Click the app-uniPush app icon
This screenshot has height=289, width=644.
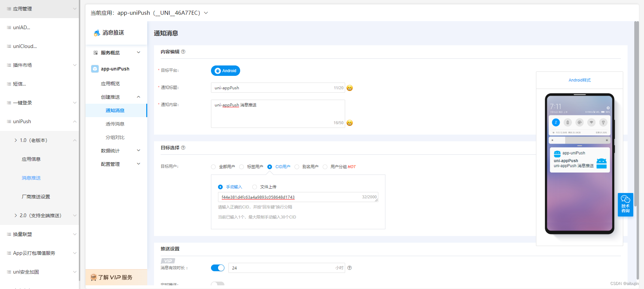pos(95,69)
